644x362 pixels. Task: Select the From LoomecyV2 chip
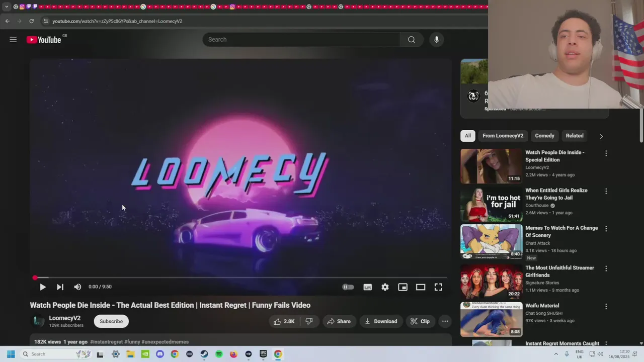click(503, 136)
